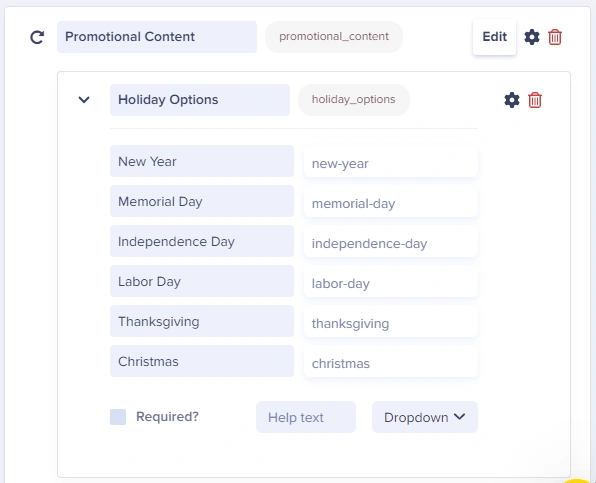596x483 pixels.
Task: Click the labor-day value field
Action: click(x=391, y=281)
